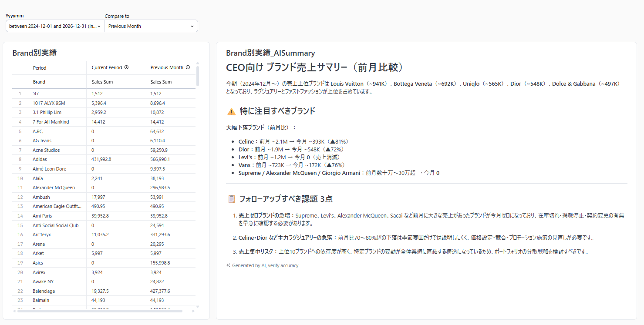Click the 64,632 A.P.C. previous value
Viewport: 644px width, 325px height.
[157, 131]
